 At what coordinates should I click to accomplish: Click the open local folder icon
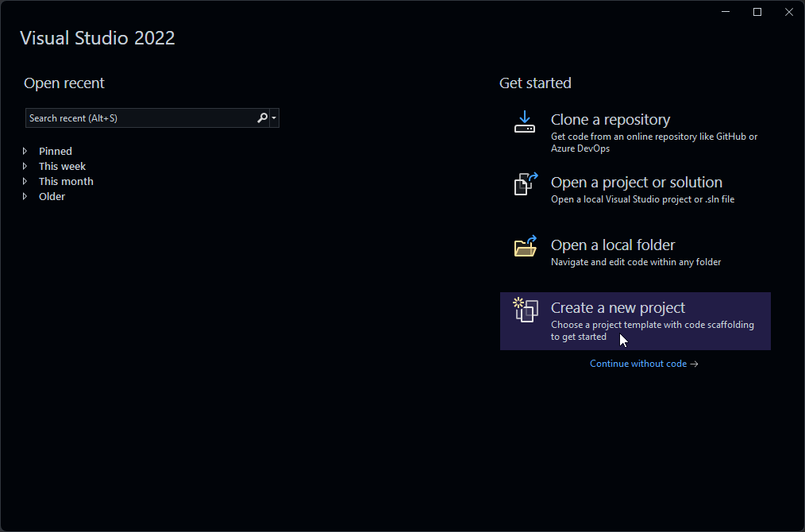point(525,247)
